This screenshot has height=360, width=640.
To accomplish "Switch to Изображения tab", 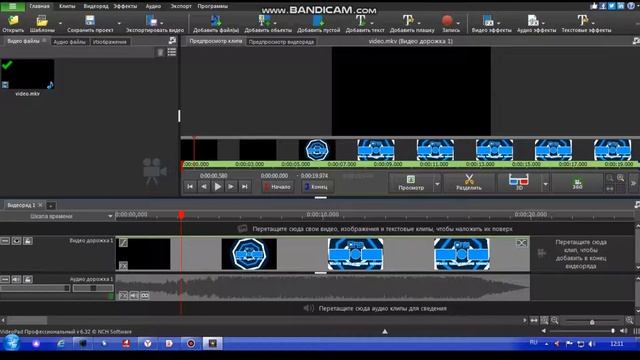I will pos(109,42).
